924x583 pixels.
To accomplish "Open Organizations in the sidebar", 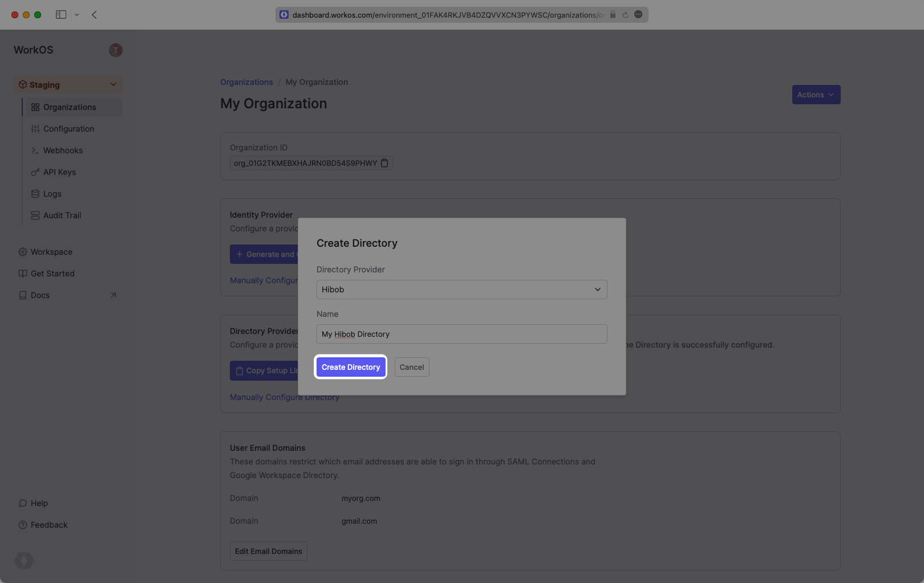I will (70, 107).
